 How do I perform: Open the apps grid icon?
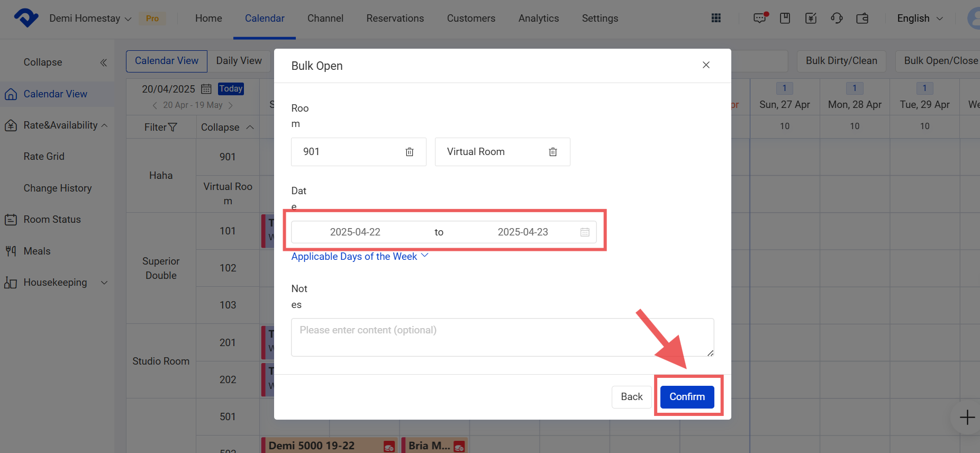716,19
